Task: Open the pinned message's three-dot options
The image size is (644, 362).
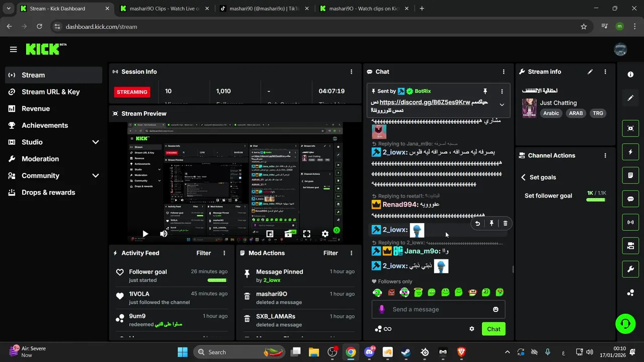Action: [502, 91]
